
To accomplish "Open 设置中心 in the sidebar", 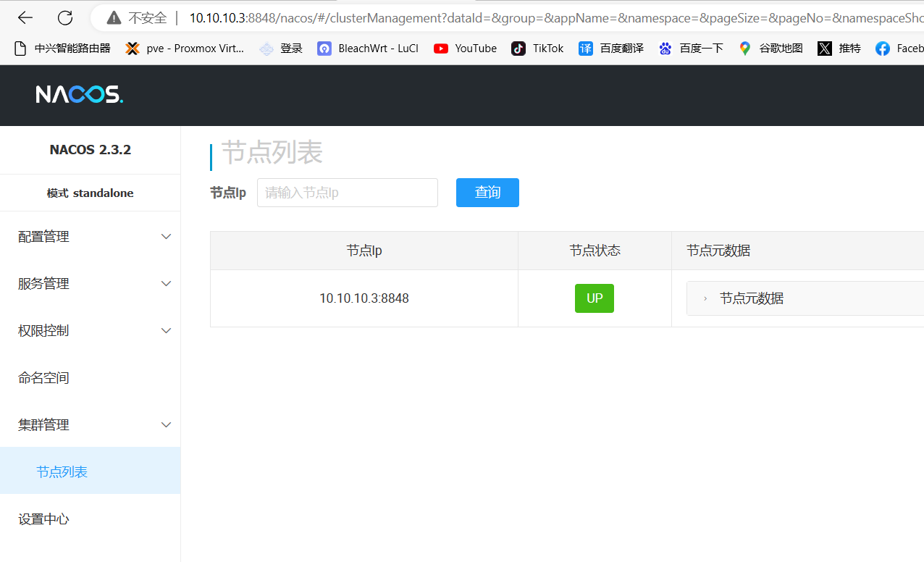I will tap(43, 519).
